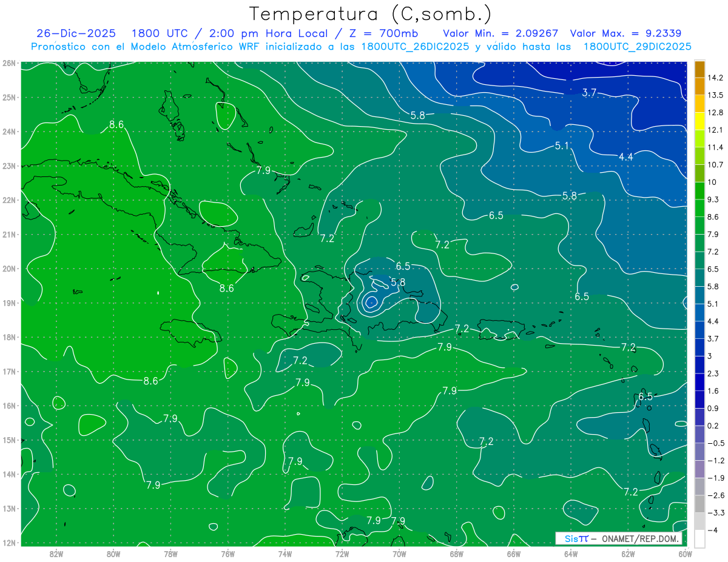Click the white colorbar segment below -4
The image size is (728, 562).
[699, 538]
